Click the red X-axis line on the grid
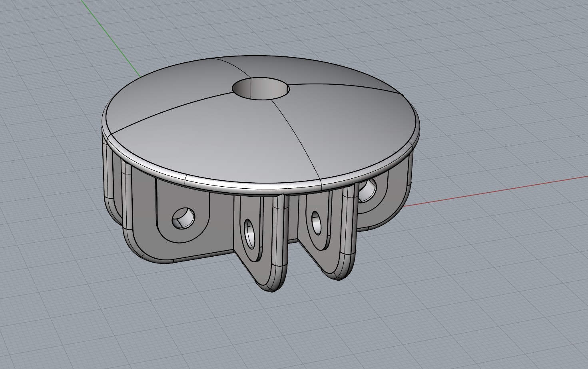588x369 pixels. [495, 191]
